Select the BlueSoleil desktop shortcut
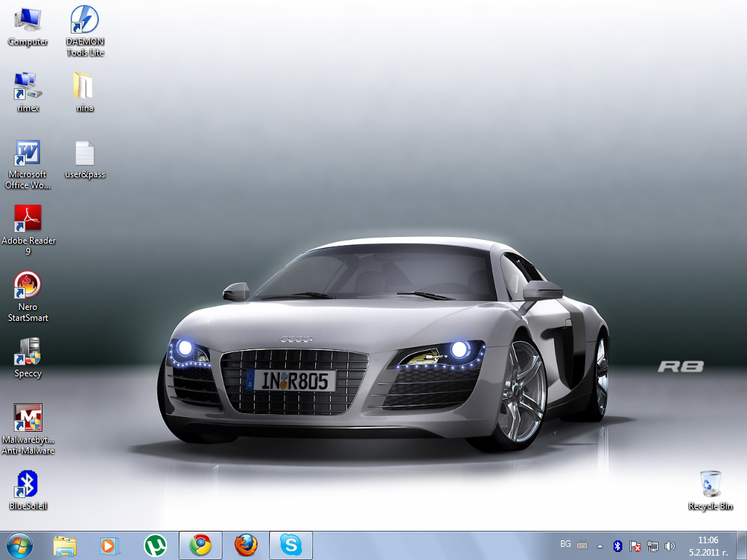This screenshot has height=560, width=747. (28, 491)
